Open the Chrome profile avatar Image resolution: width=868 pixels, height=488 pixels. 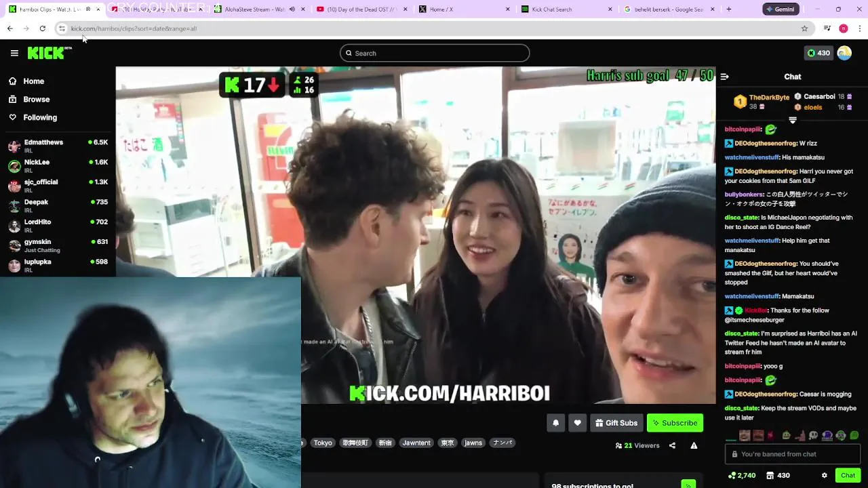tap(844, 28)
